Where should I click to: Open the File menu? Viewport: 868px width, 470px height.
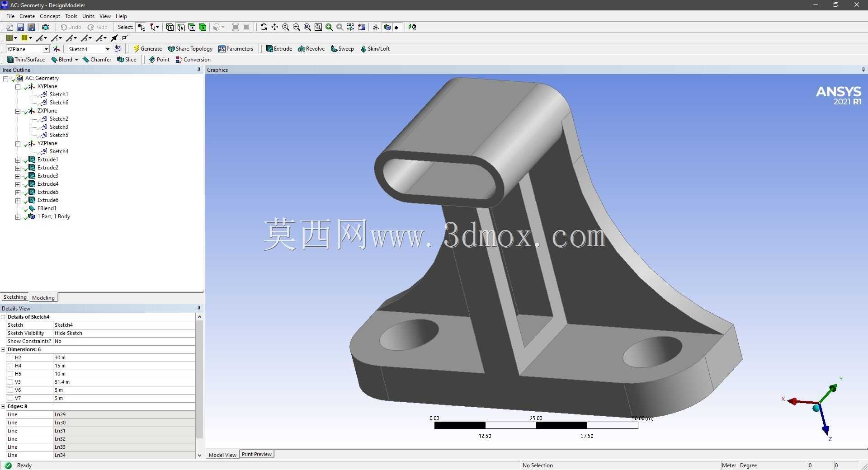10,16
